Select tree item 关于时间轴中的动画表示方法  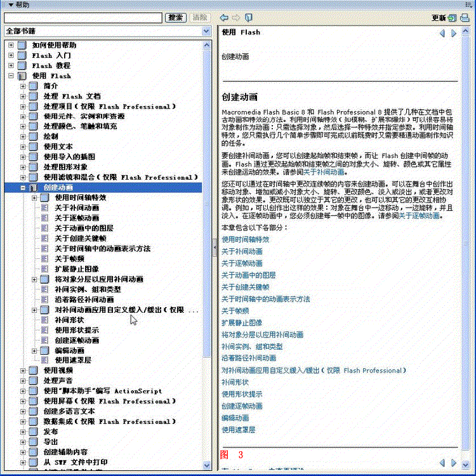[x=103, y=249]
